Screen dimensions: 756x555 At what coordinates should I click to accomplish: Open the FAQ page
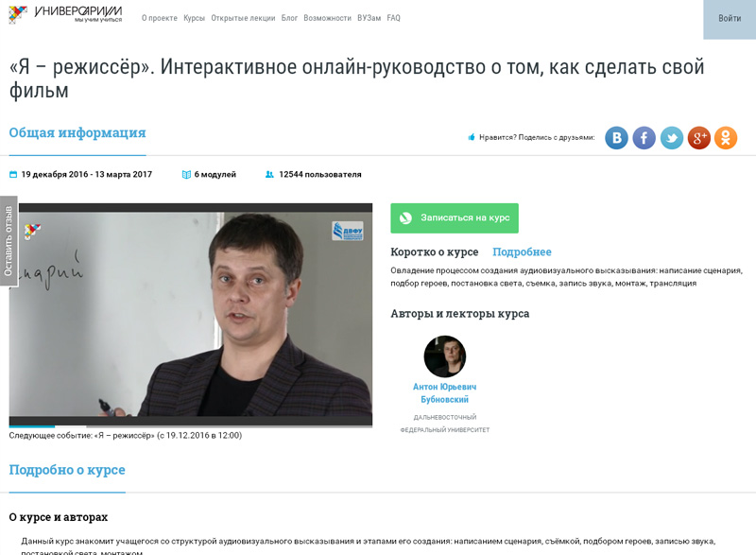pyautogui.click(x=393, y=18)
